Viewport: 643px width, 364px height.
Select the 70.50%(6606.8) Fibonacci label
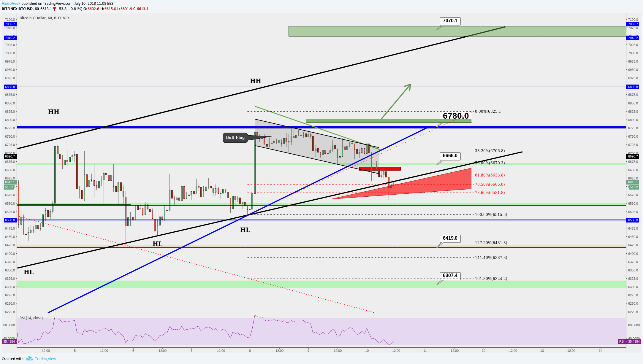(x=490, y=185)
